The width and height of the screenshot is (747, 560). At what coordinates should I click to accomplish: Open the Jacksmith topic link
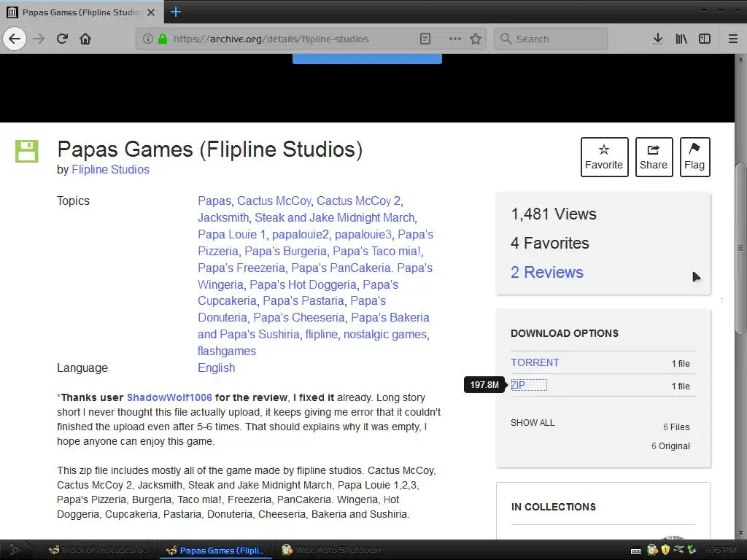tap(223, 217)
